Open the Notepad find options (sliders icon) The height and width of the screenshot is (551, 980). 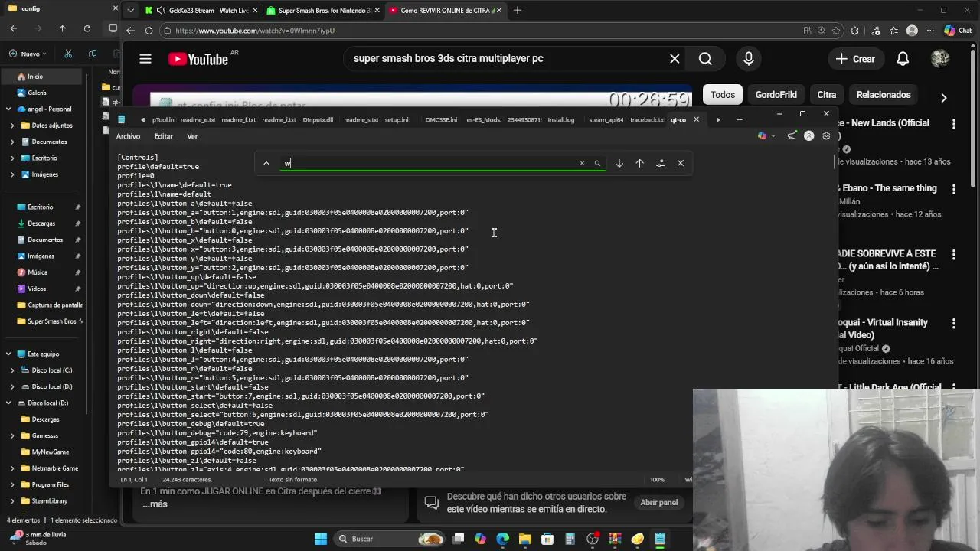coord(660,163)
